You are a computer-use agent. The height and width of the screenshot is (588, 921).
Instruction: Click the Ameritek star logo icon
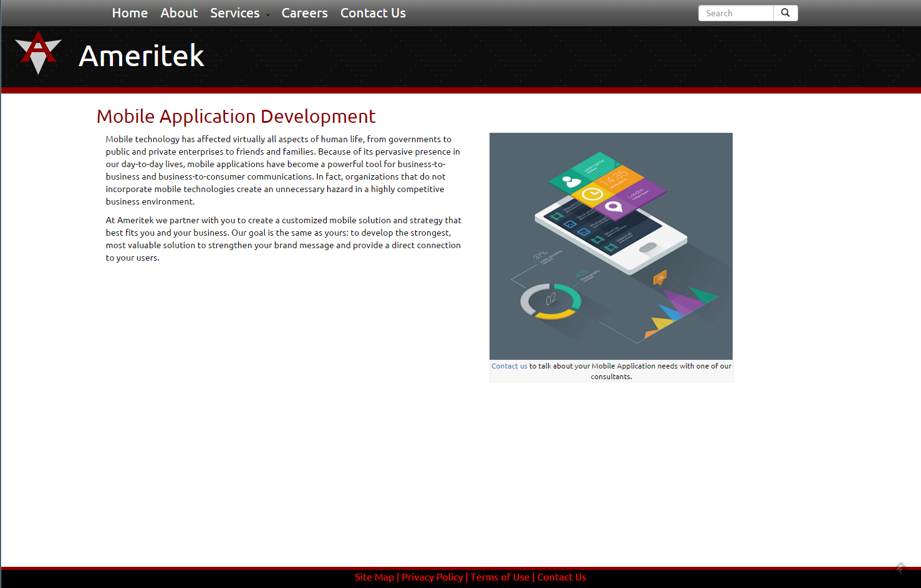tap(38, 53)
